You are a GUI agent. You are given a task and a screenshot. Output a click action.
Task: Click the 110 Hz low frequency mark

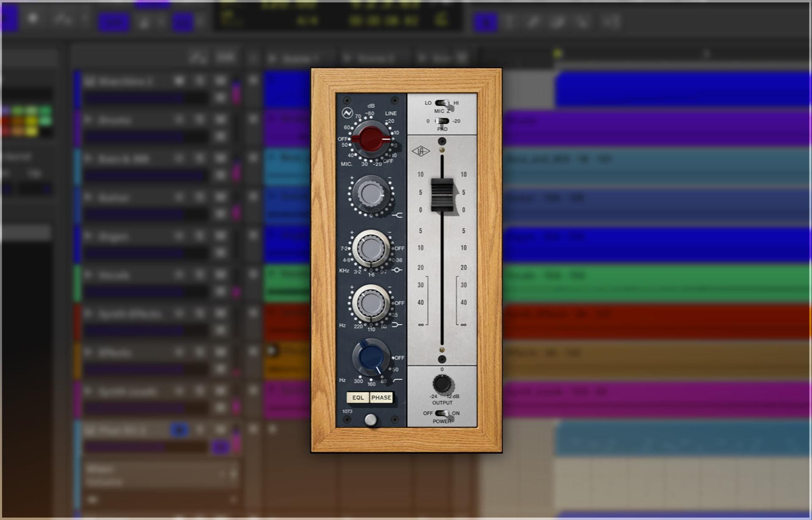371,329
